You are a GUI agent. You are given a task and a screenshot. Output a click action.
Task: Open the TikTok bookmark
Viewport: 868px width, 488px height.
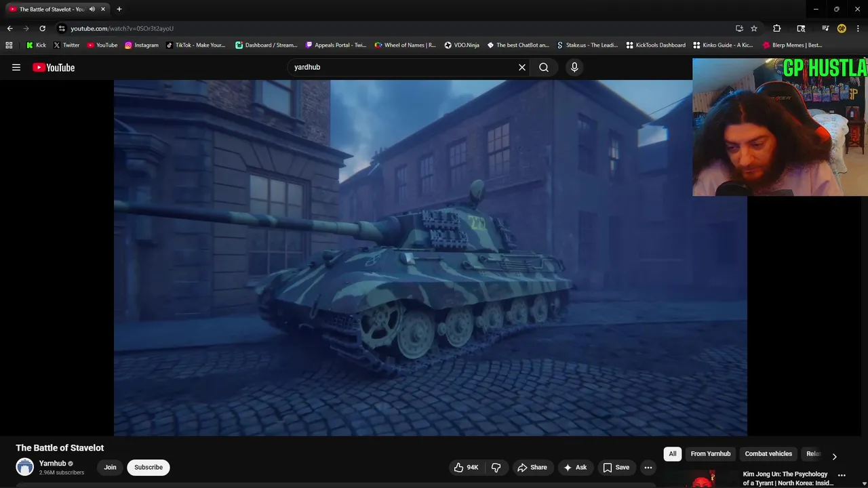pos(195,45)
